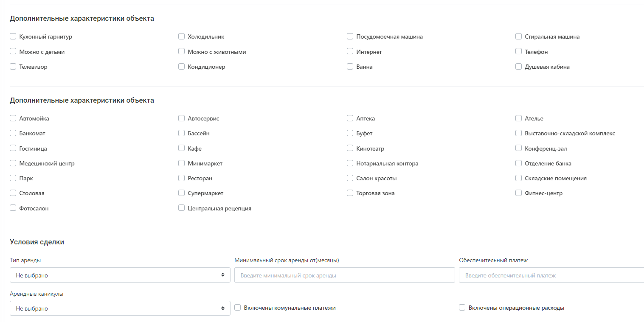Tick the Посудомоечная машина checkbox
Viewport: 644px width, 322px height.
[x=350, y=36]
